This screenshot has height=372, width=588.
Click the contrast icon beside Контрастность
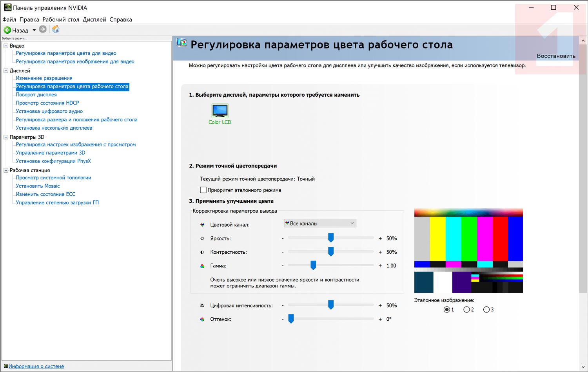202,252
